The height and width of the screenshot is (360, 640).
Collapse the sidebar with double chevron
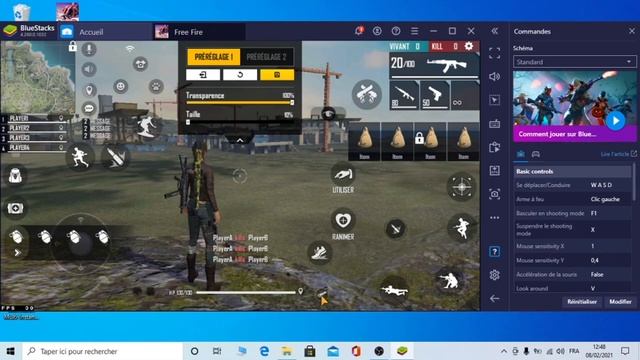coord(494,31)
